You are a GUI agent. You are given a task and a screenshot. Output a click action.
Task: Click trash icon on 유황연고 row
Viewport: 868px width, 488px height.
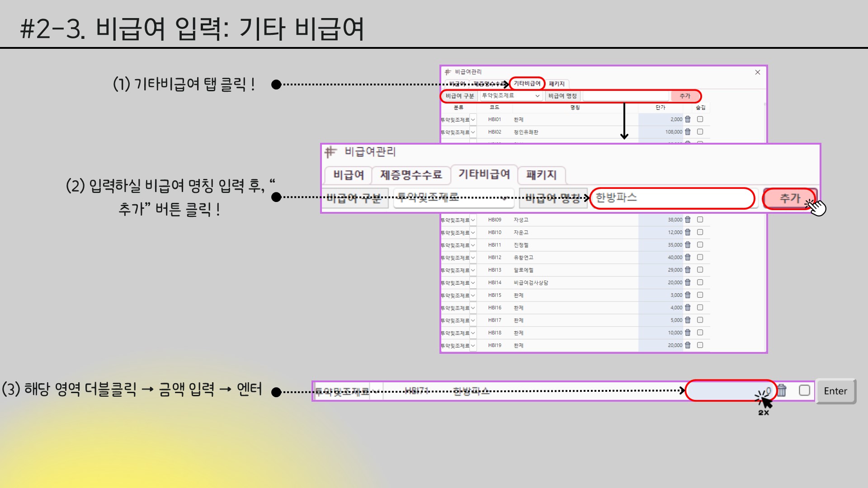pyautogui.click(x=688, y=257)
